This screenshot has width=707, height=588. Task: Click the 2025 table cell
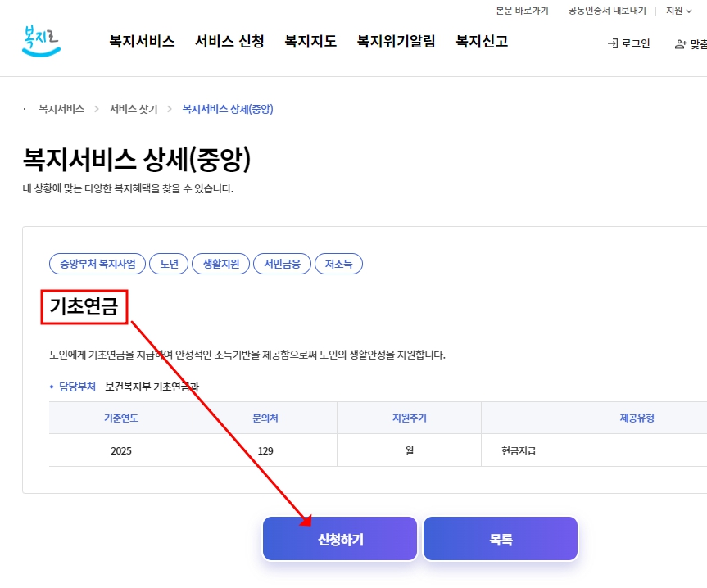(121, 450)
